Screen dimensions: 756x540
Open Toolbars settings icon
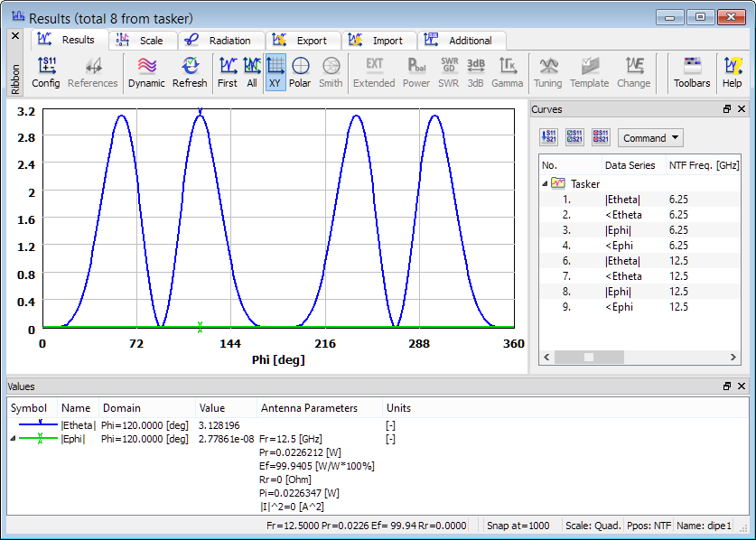(x=692, y=72)
